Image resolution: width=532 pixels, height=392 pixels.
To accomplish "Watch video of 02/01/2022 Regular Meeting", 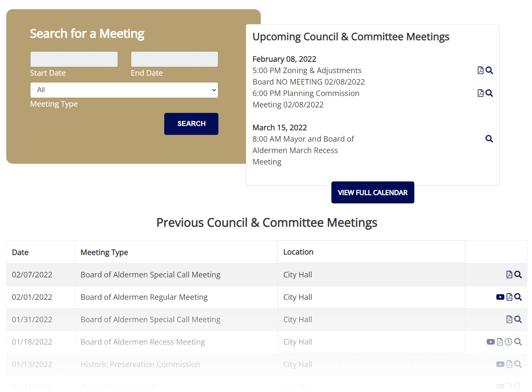I will coord(500,297).
